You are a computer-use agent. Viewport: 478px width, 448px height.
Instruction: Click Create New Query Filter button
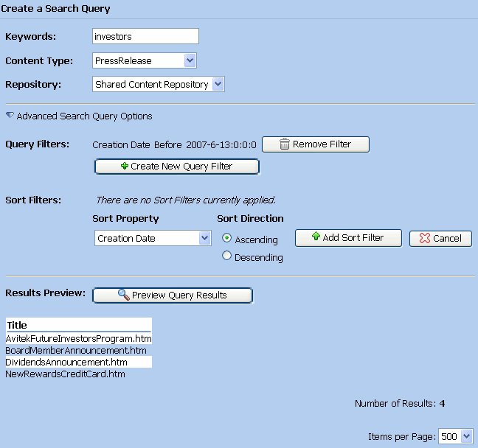point(177,167)
